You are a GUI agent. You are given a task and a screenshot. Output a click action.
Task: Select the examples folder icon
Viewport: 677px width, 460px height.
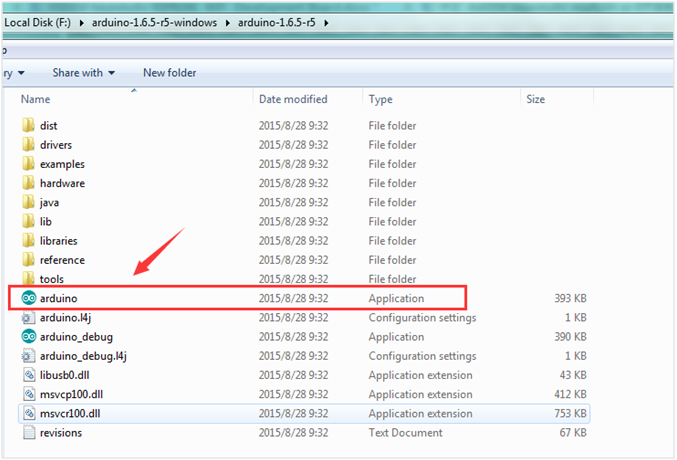[x=28, y=164]
